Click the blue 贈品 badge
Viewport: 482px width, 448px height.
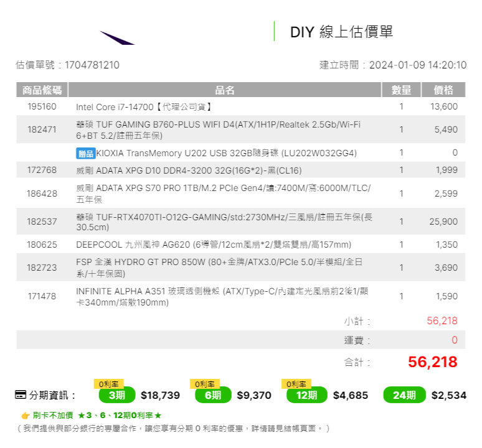(x=86, y=153)
